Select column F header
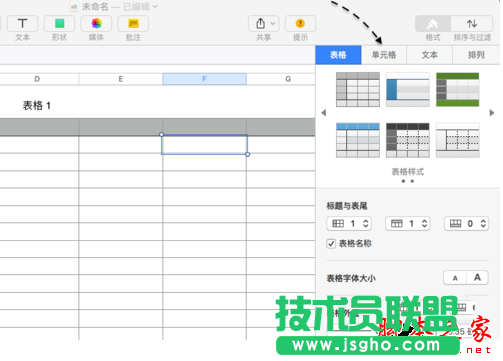Viewport: 503px width, 361px height. point(204,79)
